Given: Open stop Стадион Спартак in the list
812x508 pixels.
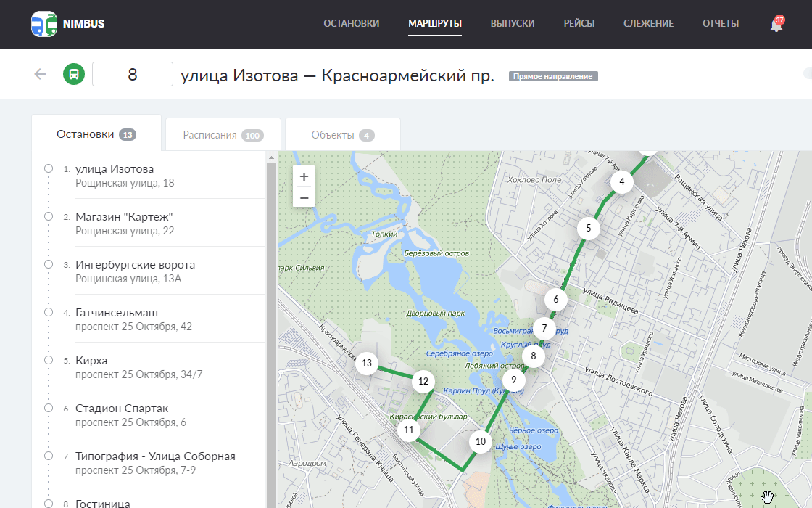Looking at the screenshot, I should (122, 409).
